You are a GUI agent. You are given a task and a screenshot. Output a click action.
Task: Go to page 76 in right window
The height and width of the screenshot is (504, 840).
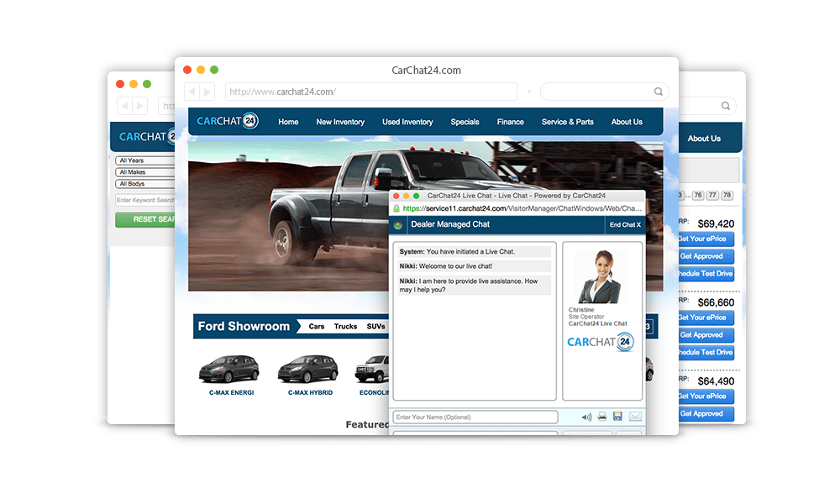[x=697, y=196]
